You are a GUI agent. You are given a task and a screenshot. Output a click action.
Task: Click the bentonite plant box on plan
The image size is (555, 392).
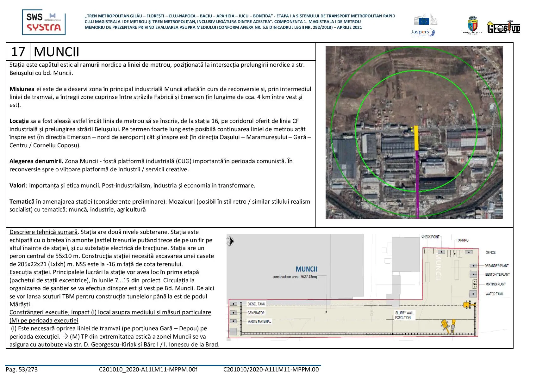(x=473, y=274)
